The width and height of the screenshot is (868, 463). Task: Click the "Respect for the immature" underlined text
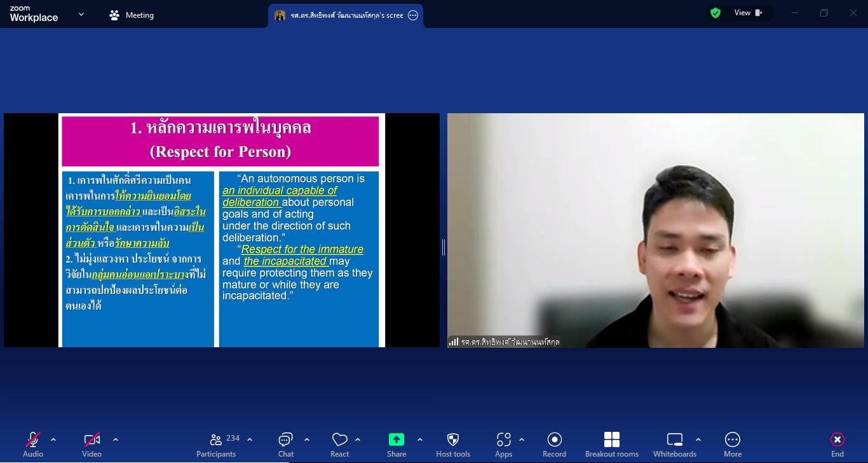tap(302, 249)
